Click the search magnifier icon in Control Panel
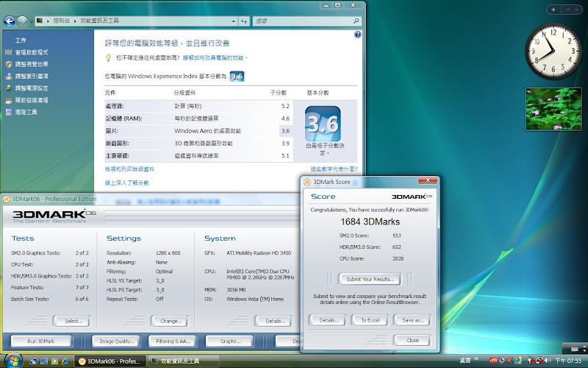 356,21
